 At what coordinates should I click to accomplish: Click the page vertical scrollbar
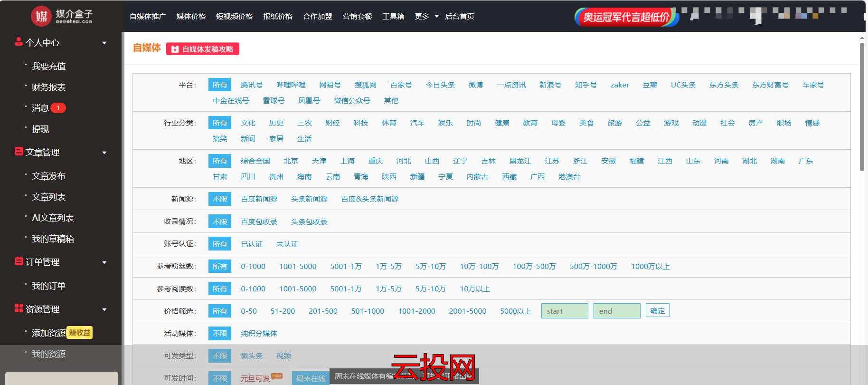[x=862, y=107]
